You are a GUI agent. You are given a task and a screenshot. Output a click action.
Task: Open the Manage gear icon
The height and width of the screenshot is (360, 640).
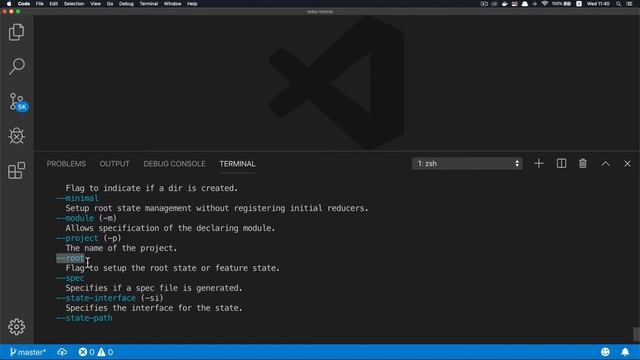click(x=16, y=327)
